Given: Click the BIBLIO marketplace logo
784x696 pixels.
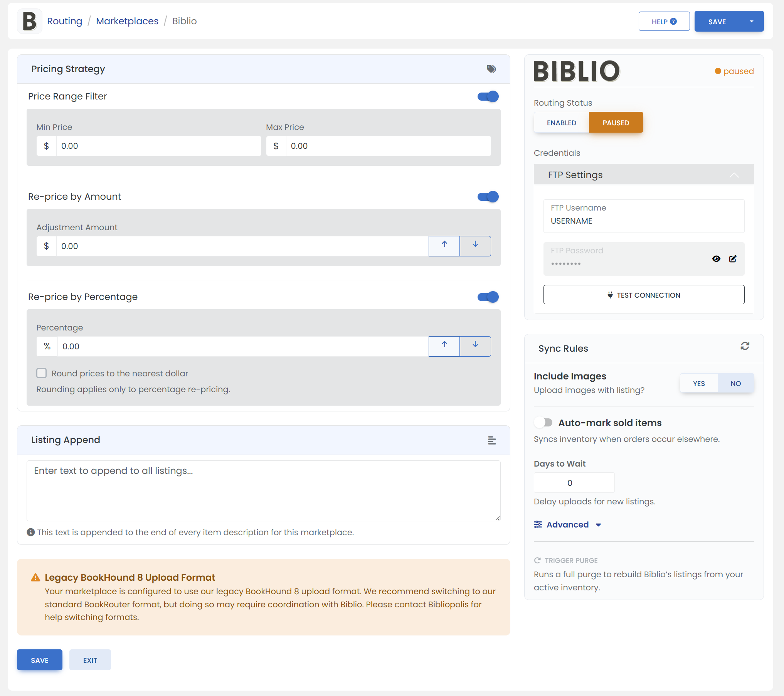Looking at the screenshot, I should [x=577, y=71].
